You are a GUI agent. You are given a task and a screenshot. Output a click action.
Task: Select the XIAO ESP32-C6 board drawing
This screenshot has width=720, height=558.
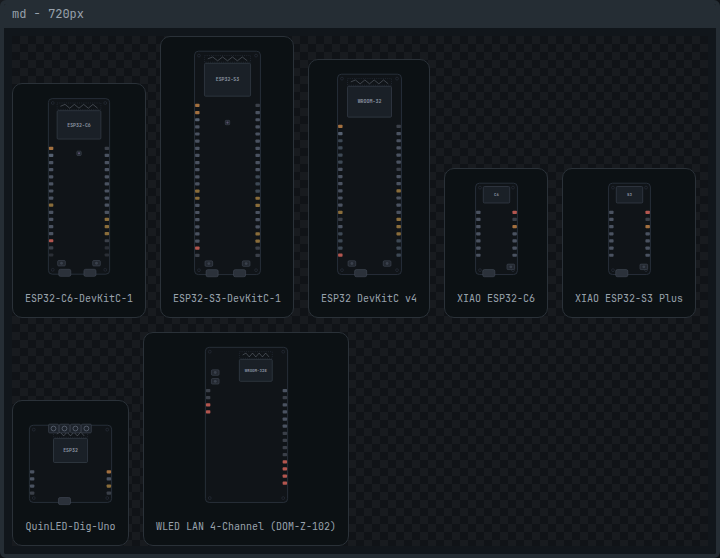(x=496, y=229)
